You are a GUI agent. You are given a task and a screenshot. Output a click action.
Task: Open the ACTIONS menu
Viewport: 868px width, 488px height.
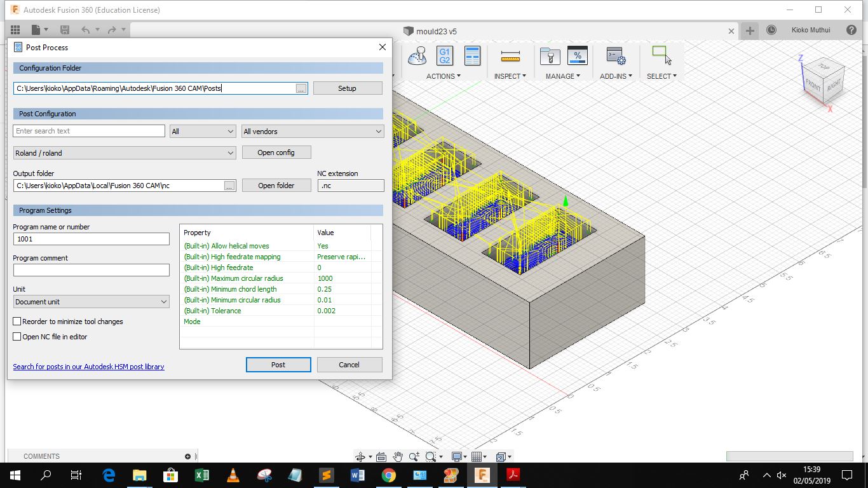click(x=444, y=76)
